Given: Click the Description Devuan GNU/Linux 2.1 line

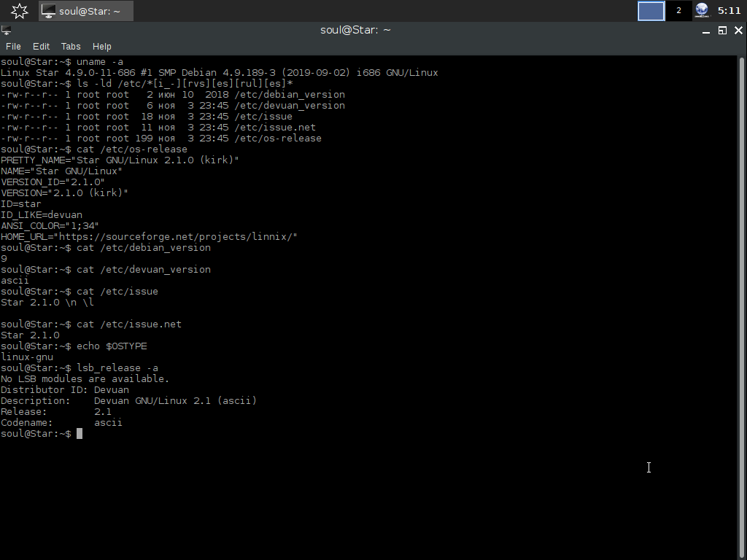Looking at the screenshot, I should 128,402.
